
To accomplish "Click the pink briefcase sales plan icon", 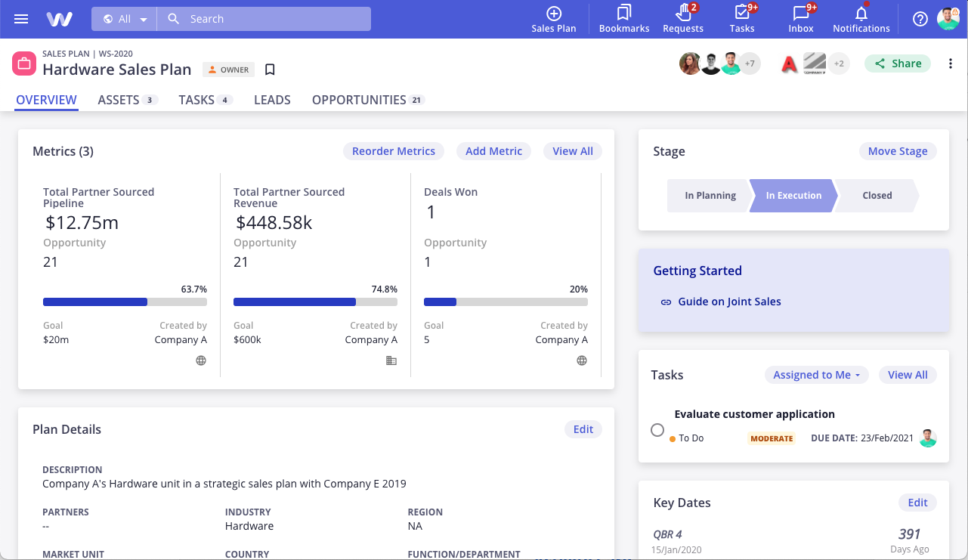I will click(x=24, y=63).
